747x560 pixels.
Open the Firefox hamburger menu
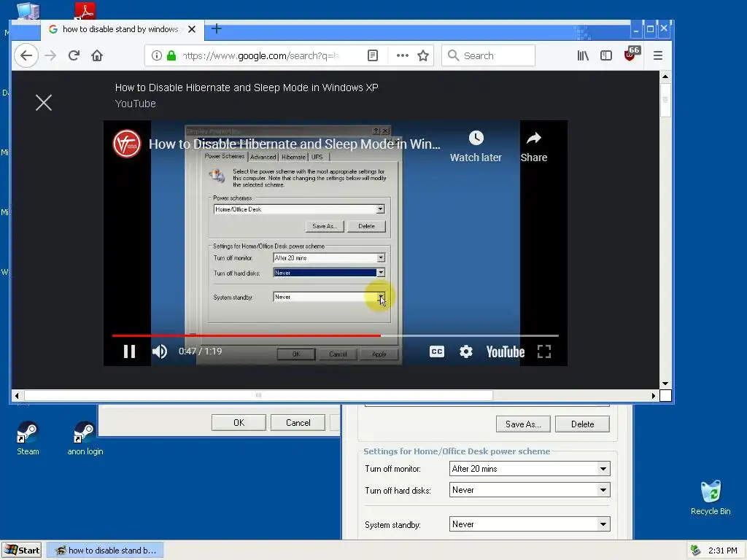tap(658, 55)
